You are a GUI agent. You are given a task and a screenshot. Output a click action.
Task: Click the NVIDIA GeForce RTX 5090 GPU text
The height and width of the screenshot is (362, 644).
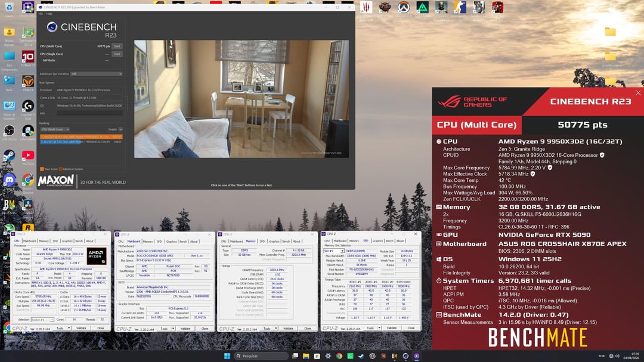coord(544,234)
